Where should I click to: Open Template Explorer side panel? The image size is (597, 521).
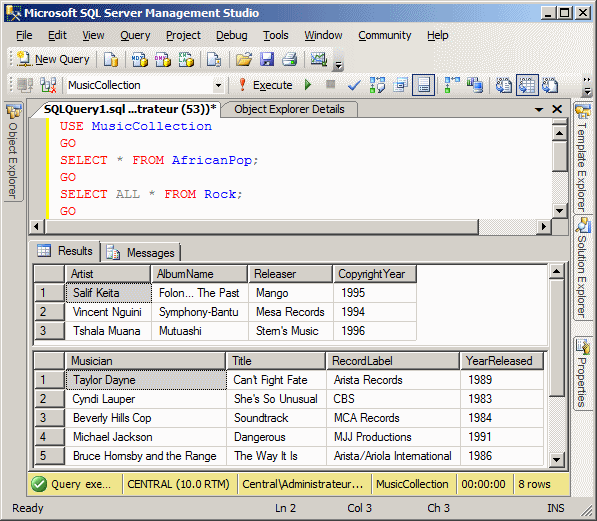coord(583,158)
